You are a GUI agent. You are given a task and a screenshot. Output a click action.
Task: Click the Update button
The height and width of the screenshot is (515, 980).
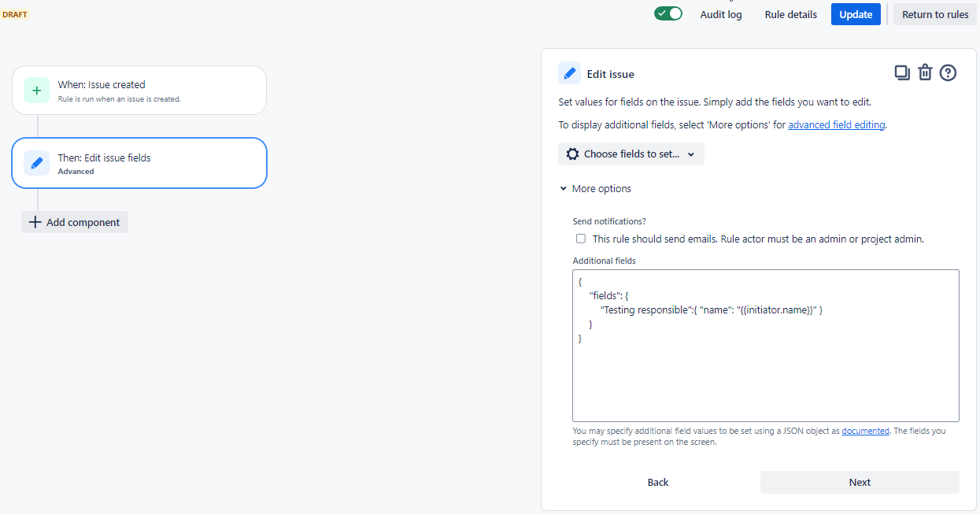point(856,14)
